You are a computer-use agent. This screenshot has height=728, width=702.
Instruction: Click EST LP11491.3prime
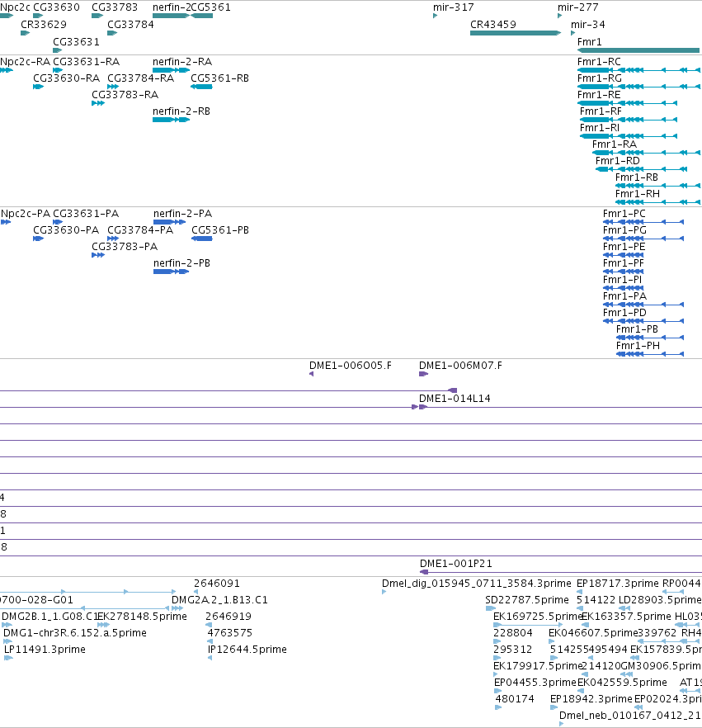click(45, 649)
